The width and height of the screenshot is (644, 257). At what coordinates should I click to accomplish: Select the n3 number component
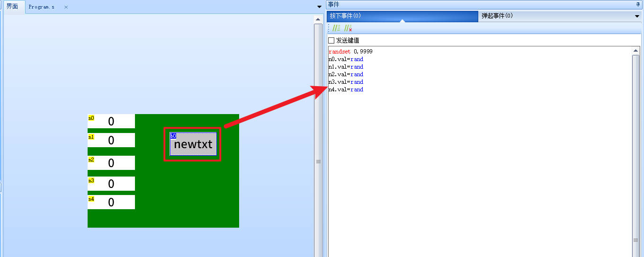click(x=111, y=184)
